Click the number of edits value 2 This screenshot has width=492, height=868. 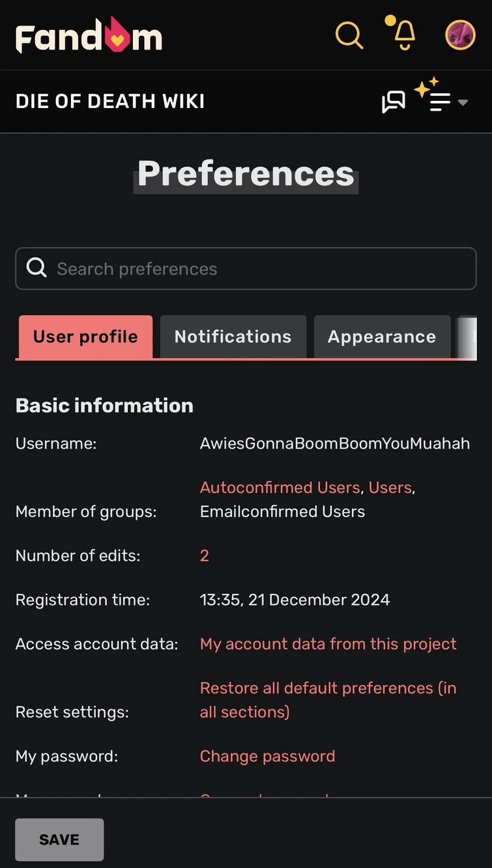pos(205,555)
